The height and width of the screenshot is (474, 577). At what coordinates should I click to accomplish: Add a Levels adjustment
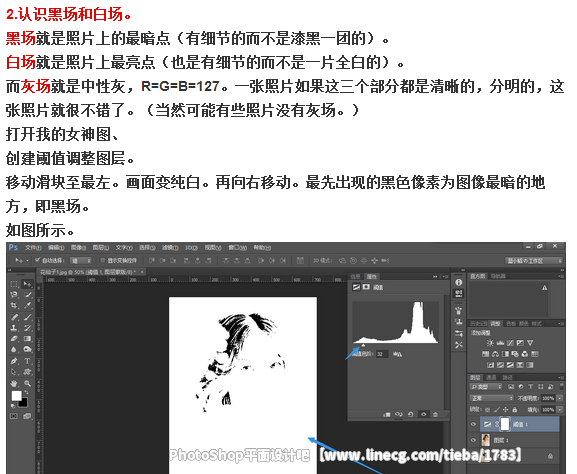coord(500,343)
